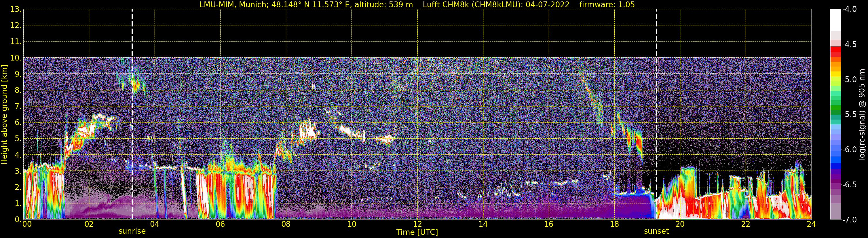Click the time axis tick label '20'
This screenshot has height=238, width=868.
click(x=680, y=224)
